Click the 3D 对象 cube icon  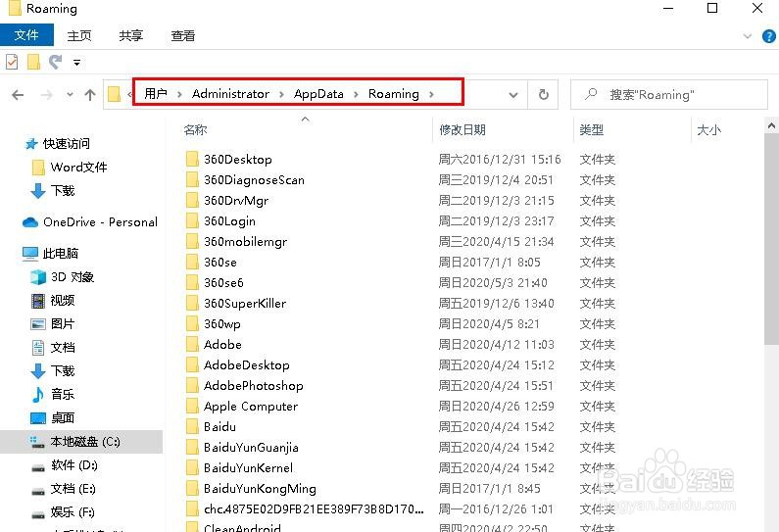[38, 277]
